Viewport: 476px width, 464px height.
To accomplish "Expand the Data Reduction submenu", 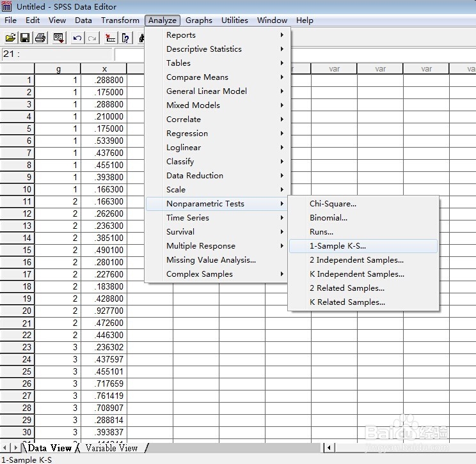I will (218, 175).
